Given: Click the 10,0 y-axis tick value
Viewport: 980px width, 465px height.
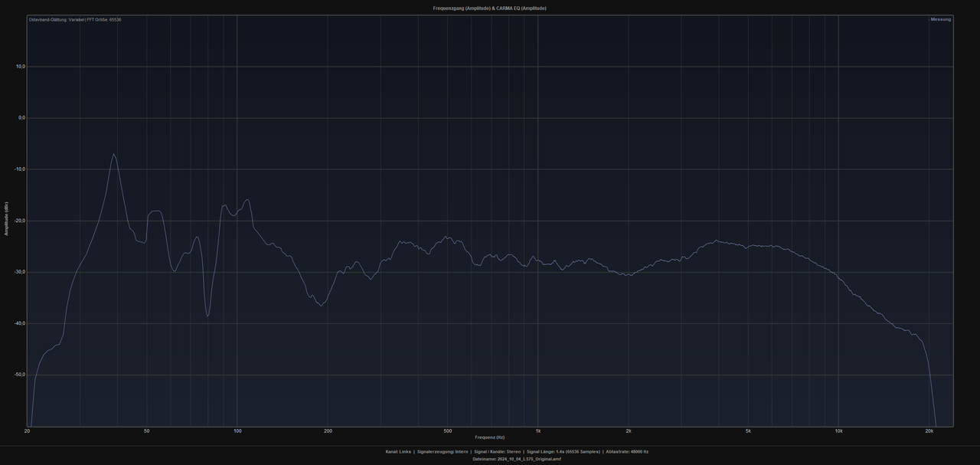Looking at the screenshot, I should pos(21,67).
